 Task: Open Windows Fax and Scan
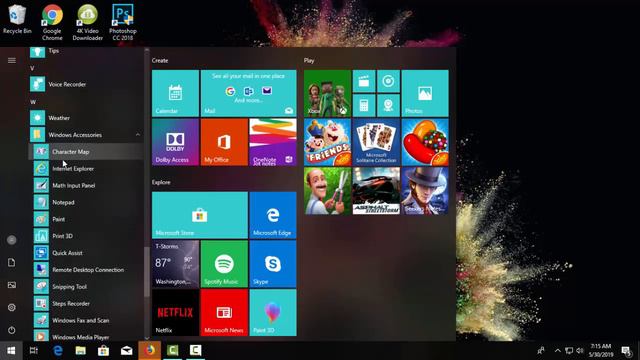pos(86,320)
